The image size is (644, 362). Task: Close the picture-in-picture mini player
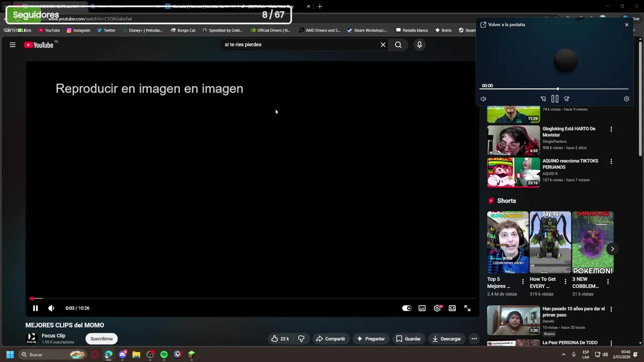(626, 25)
